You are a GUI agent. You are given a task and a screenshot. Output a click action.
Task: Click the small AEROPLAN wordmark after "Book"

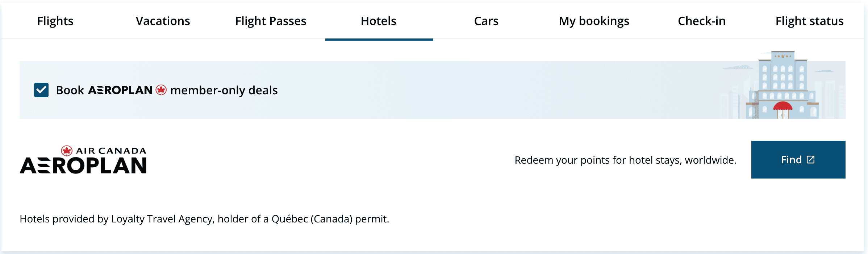[120, 90]
